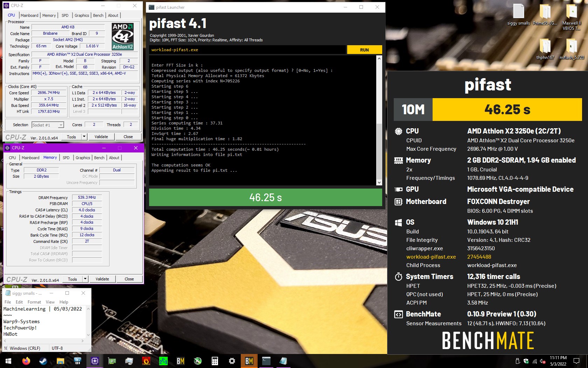
Task: Click the pifast log scrollbar thumb
Action: pos(379,151)
